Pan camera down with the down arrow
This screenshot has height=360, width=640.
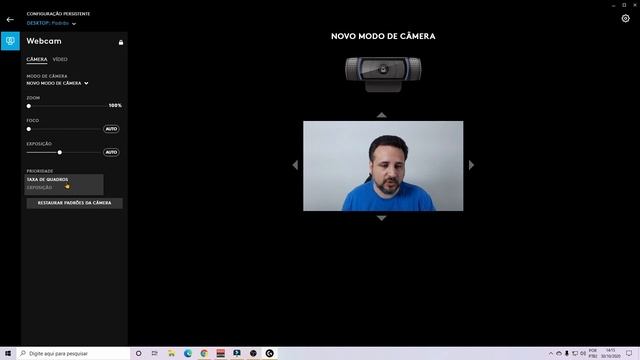click(382, 218)
